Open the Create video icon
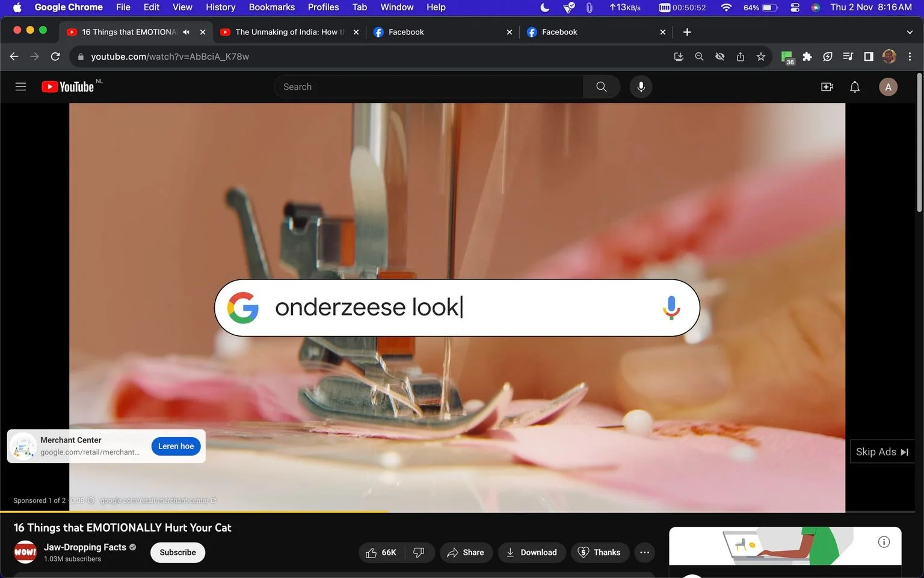Screen dimensions: 924x578 coord(827,87)
